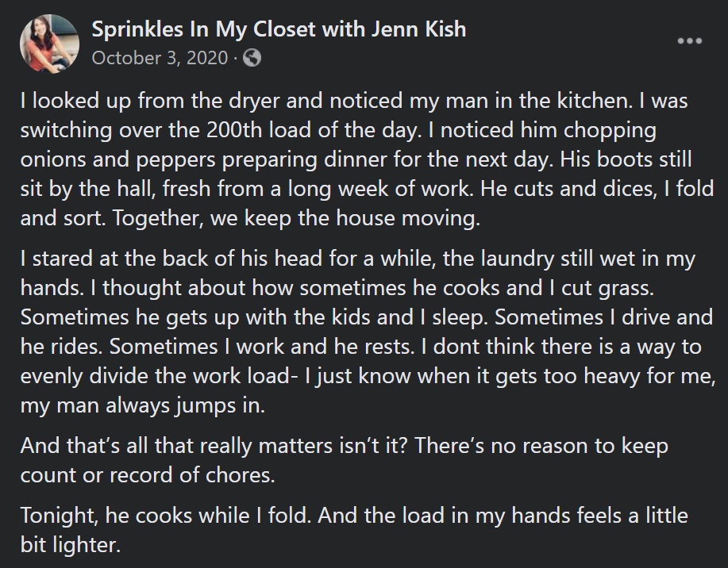
Task: Click the globe public audience icon
Action: [252, 58]
